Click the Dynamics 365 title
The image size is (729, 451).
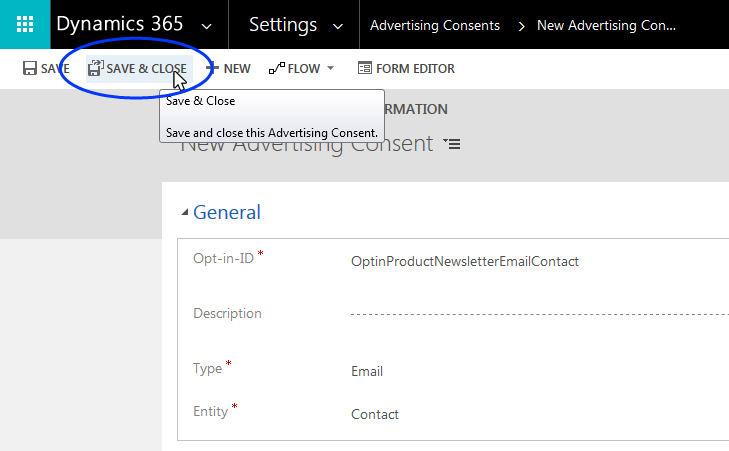(120, 25)
